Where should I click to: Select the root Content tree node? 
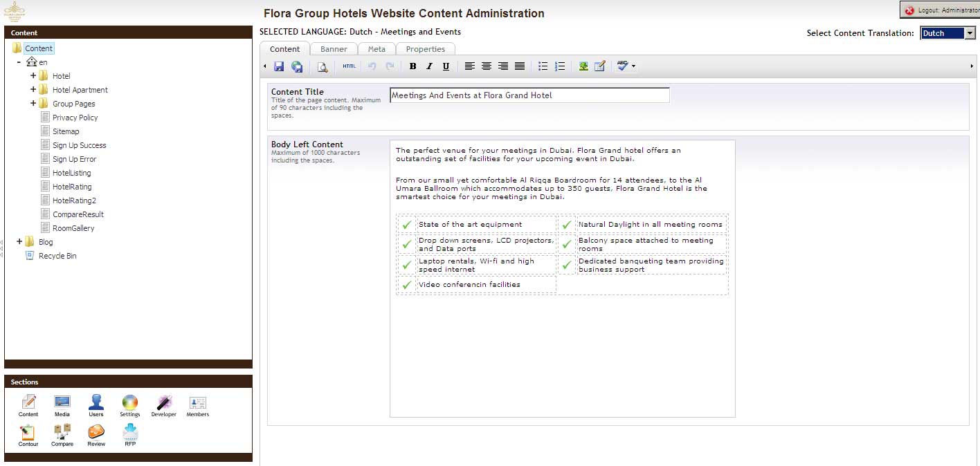39,48
